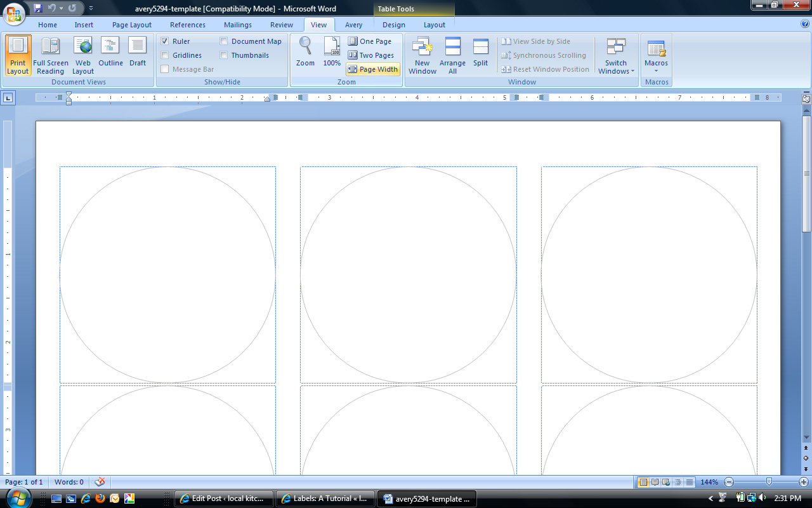Switch to Full Screen Reading view
Image resolution: width=812 pixels, height=508 pixels.
[x=50, y=55]
